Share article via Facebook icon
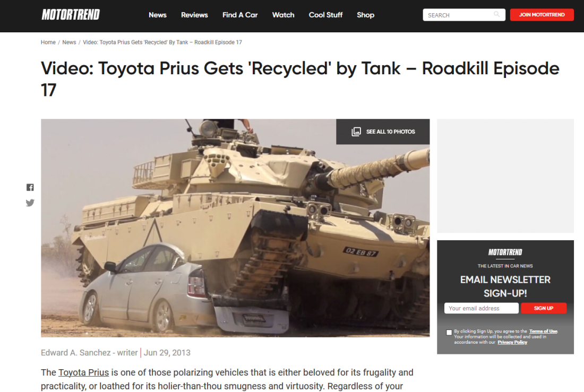Image resolution: width=584 pixels, height=392 pixels. pos(30,187)
